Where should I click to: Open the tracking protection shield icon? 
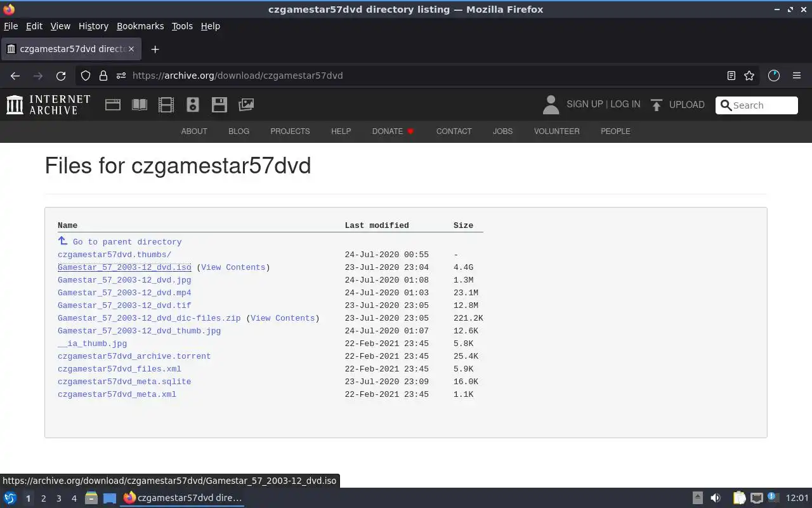[86, 76]
